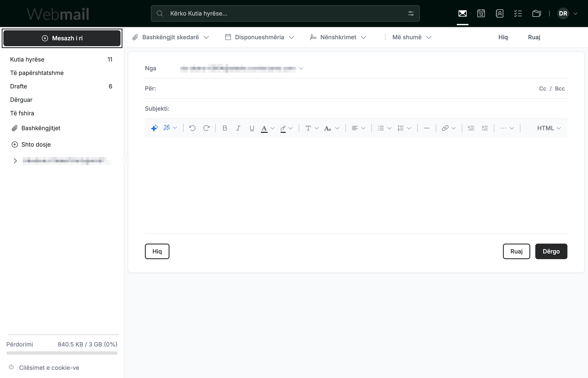Image resolution: width=588 pixels, height=378 pixels.
Task: Click the bottom Hiq button
Action: pos(157,251)
